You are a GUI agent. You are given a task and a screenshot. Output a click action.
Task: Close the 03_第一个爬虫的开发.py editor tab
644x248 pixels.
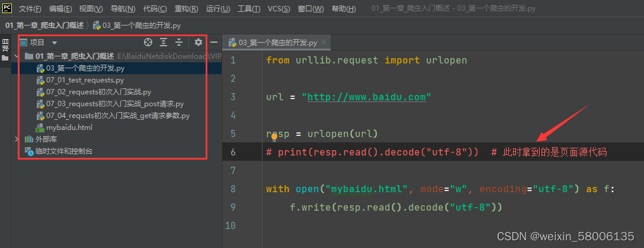click(324, 42)
